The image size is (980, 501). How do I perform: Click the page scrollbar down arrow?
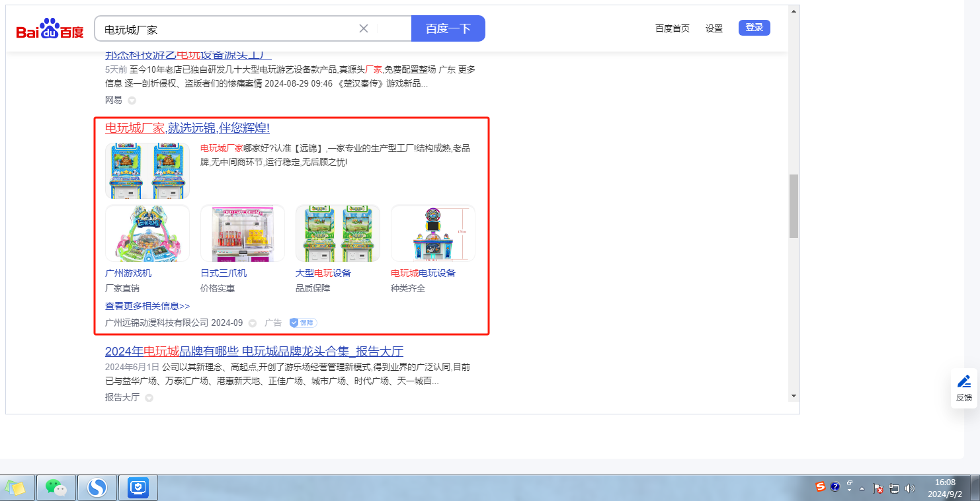coord(794,395)
